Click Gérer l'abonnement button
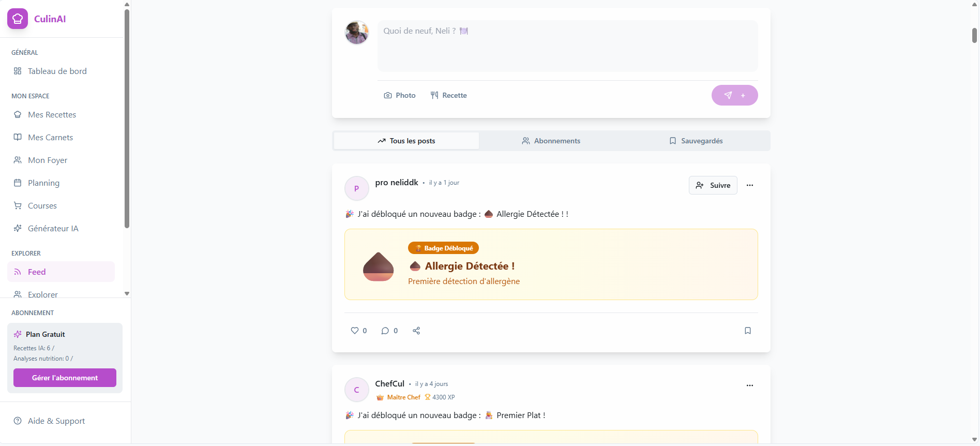Screen dimensions: 980x446 tap(65, 378)
